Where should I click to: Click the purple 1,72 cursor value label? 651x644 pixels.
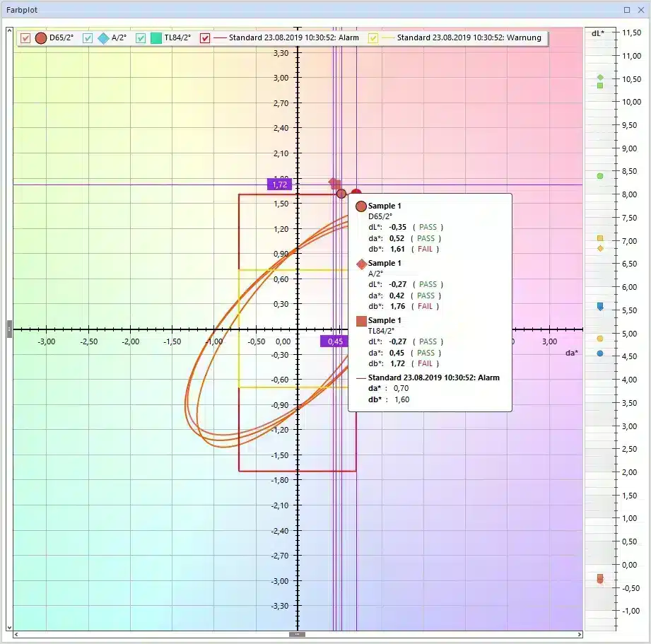[x=279, y=185]
